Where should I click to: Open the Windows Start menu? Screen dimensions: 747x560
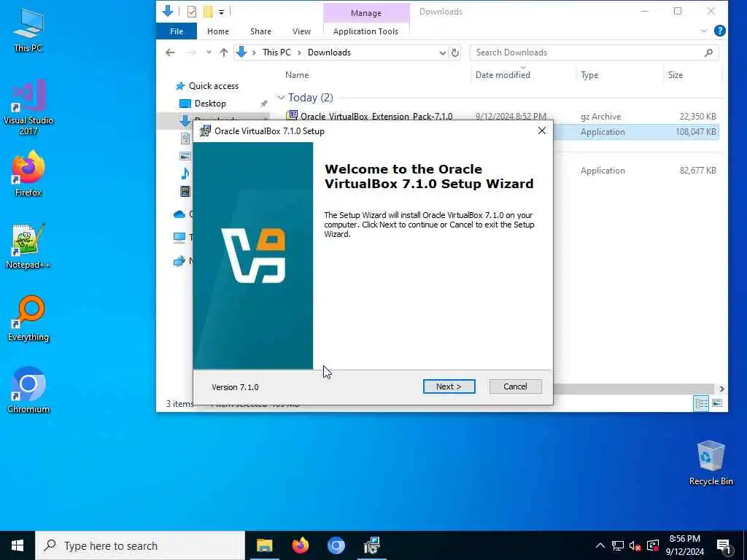pos(18,545)
